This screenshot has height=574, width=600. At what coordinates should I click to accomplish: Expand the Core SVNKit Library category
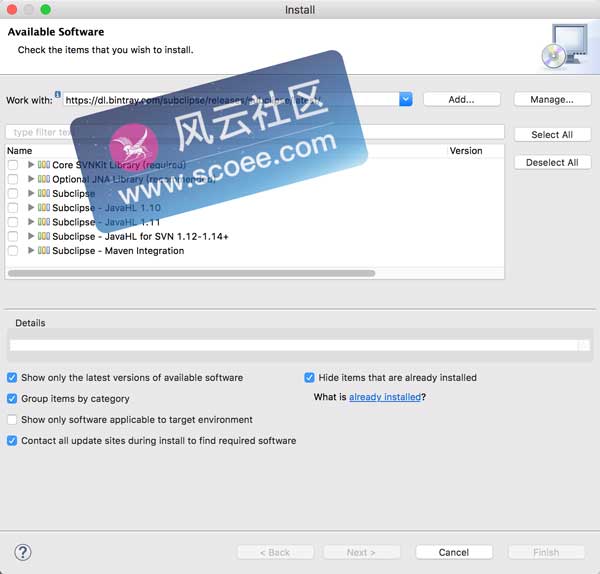[x=31, y=165]
